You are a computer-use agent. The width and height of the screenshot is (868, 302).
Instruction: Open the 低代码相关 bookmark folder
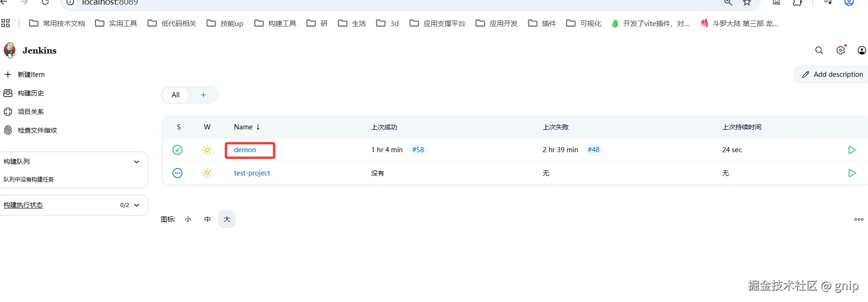click(172, 23)
